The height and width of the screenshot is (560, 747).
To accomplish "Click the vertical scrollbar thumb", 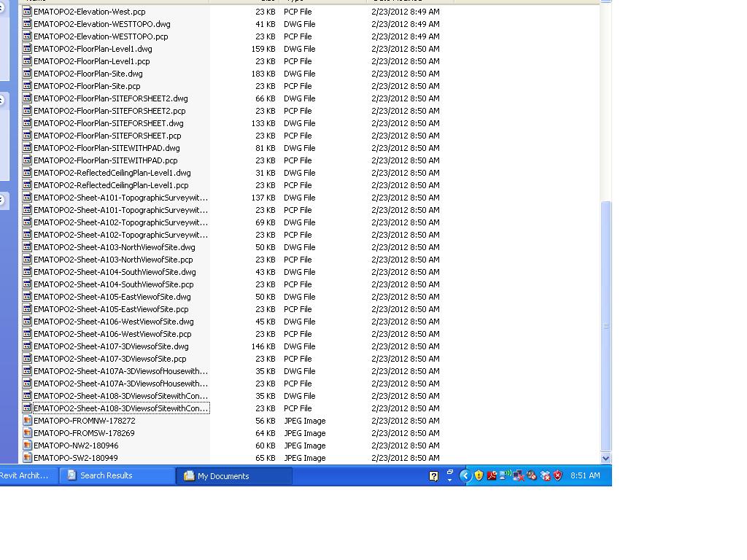I will pos(605,326).
